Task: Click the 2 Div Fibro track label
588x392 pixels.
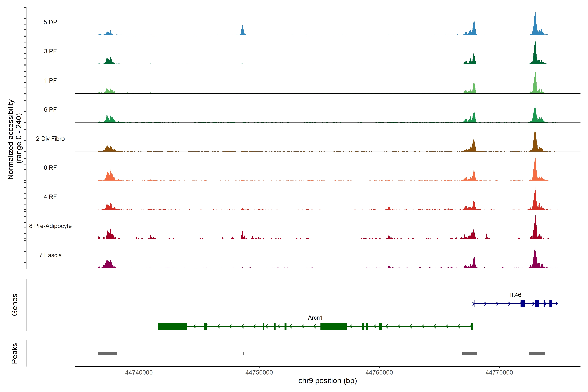Action: coord(50,139)
